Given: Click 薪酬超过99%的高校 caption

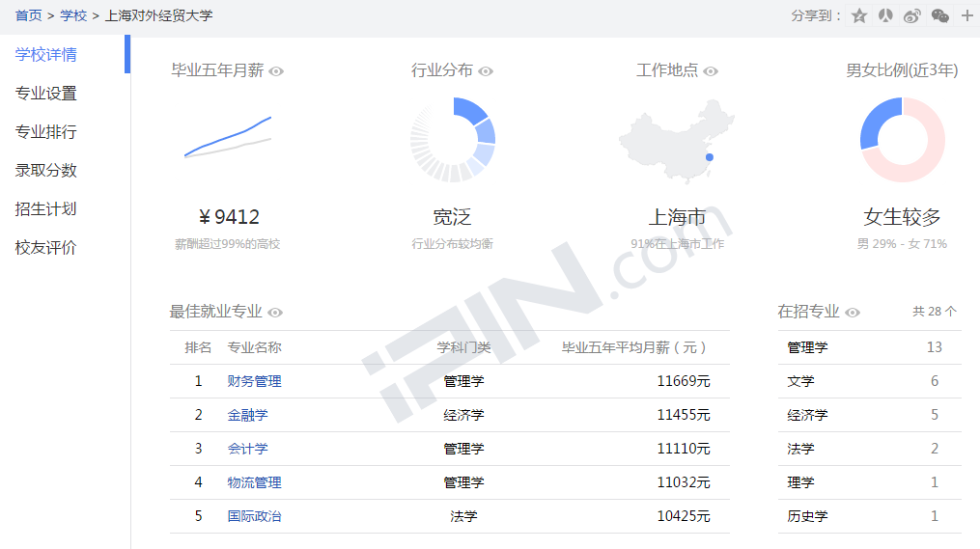Looking at the screenshot, I should (228, 243).
